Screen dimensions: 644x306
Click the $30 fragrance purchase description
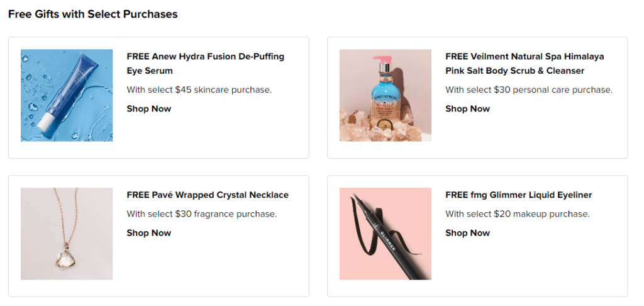pos(201,214)
